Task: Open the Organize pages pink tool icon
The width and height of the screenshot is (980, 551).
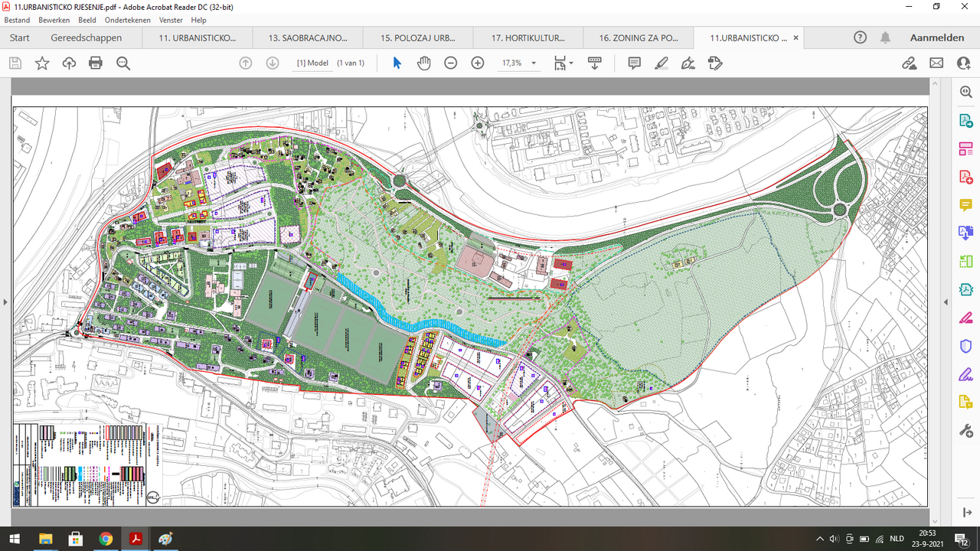Action: pos(965,148)
